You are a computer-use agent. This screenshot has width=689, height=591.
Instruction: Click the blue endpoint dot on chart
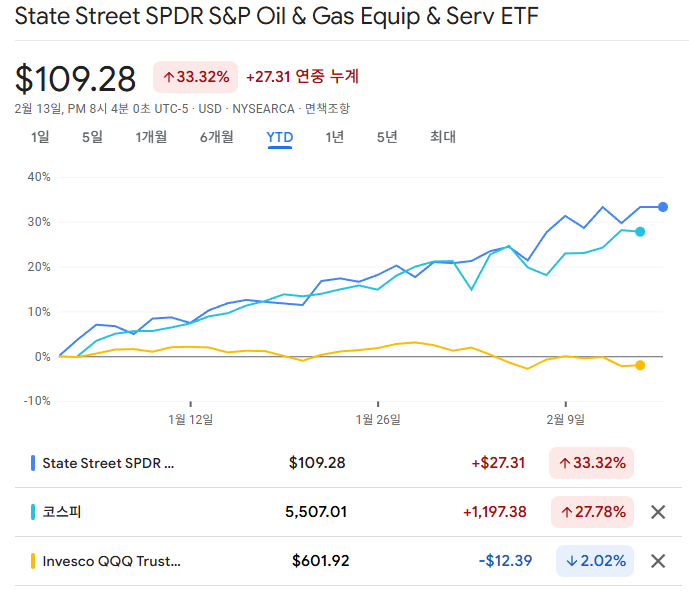coord(663,207)
